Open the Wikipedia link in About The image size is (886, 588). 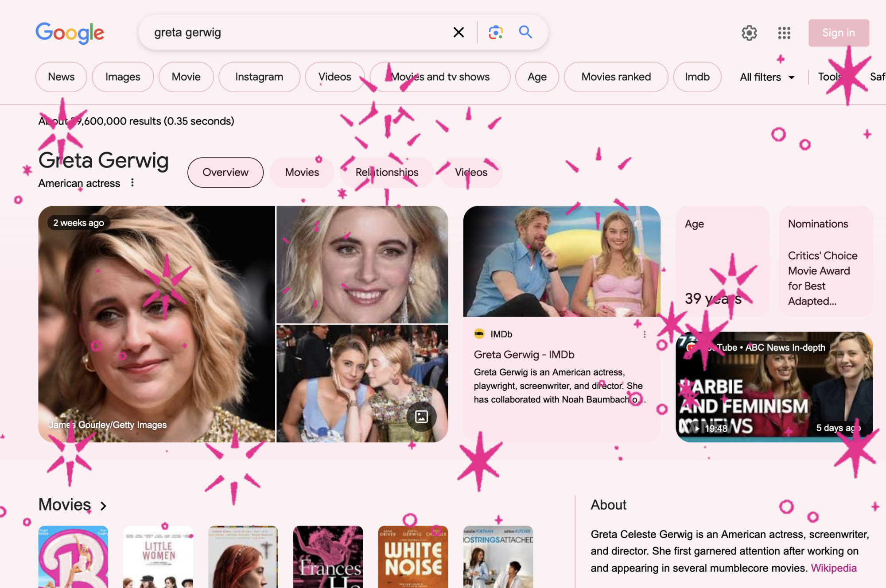coord(833,568)
